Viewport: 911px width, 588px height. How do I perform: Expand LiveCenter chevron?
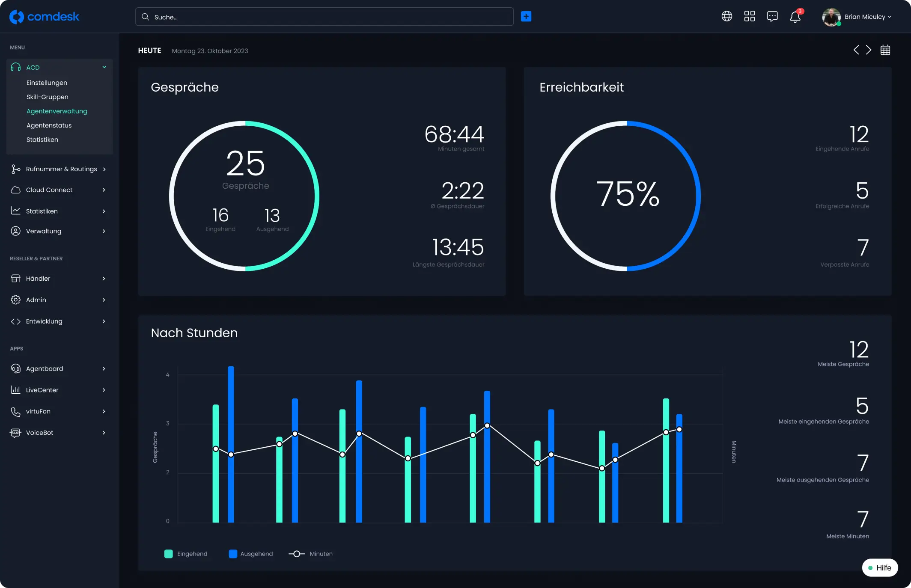tap(104, 390)
